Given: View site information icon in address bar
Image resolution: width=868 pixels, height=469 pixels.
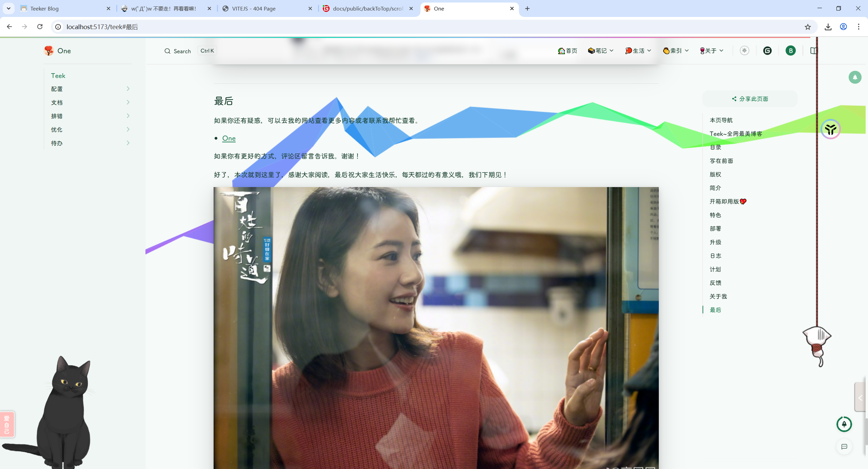Looking at the screenshot, I should (58, 27).
